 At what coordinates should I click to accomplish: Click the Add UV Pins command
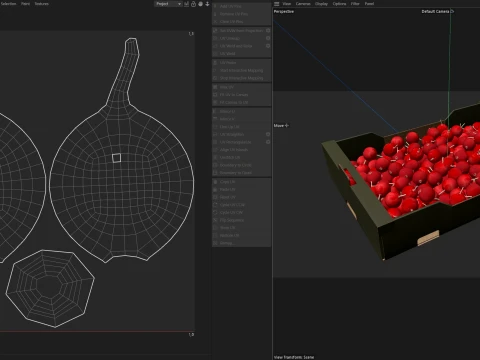(241, 6)
